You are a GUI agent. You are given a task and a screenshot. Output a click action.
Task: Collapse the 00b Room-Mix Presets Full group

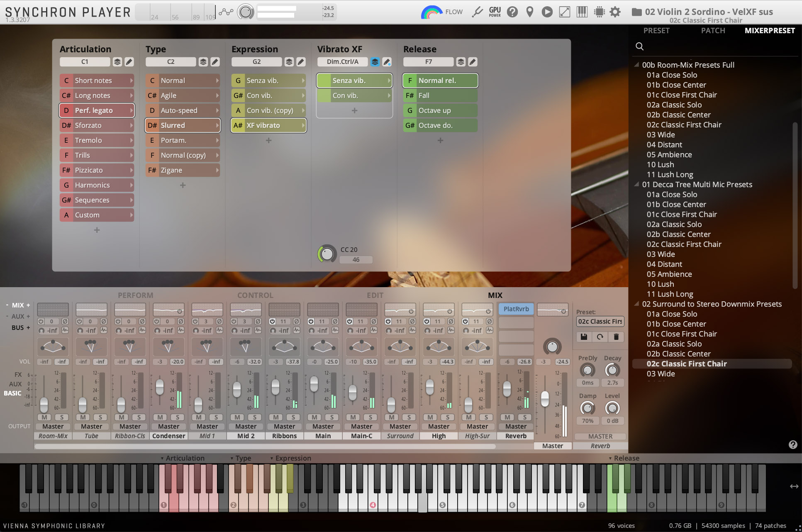click(636, 65)
